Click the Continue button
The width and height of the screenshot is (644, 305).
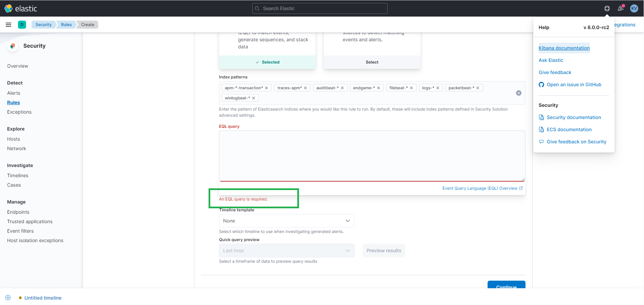pyautogui.click(x=506, y=287)
